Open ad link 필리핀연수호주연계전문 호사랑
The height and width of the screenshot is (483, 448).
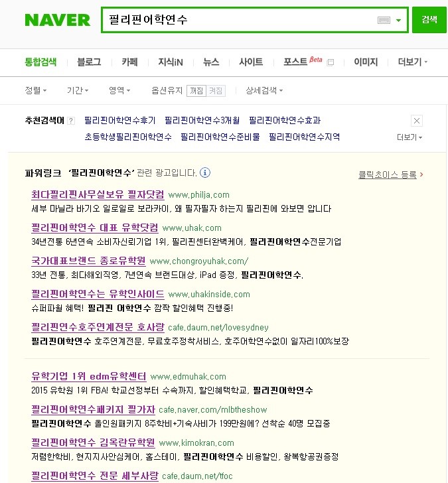(98, 327)
